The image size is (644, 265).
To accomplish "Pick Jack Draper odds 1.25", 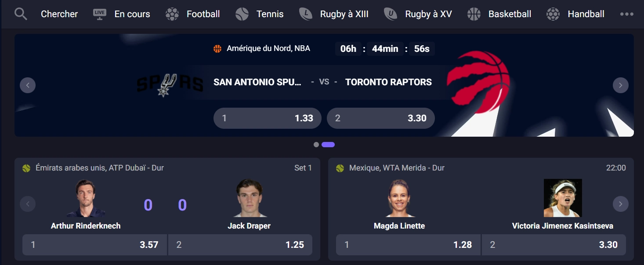I will pyautogui.click(x=240, y=245).
